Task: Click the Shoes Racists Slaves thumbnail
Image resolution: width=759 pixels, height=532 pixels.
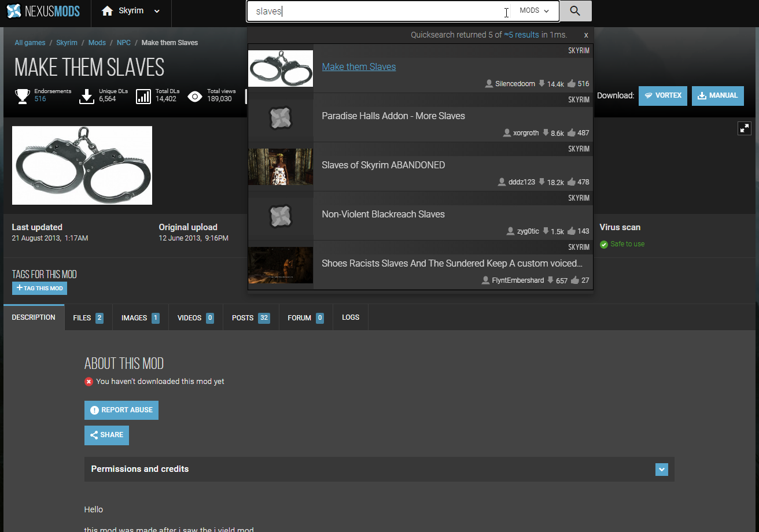Action: pyautogui.click(x=281, y=265)
